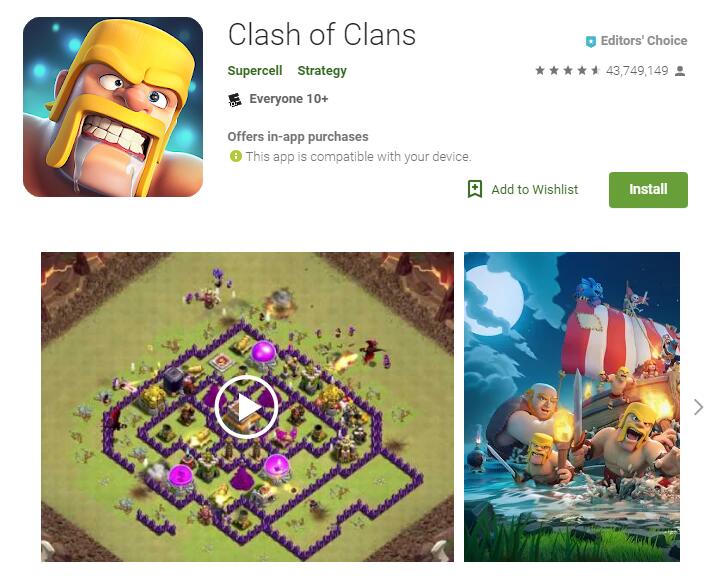The height and width of the screenshot is (585, 716).
Task: Click the wishlist bookmark icon
Action: tap(475, 189)
